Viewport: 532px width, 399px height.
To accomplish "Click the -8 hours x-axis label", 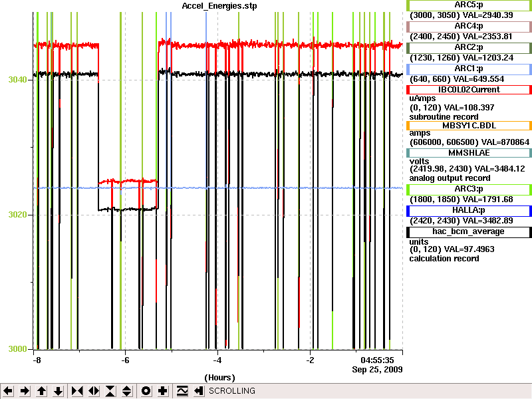I will (x=37, y=360).
